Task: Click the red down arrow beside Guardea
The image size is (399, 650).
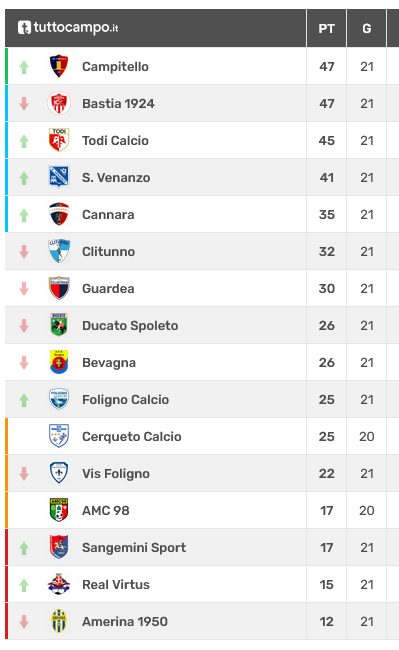Action: click(24, 289)
